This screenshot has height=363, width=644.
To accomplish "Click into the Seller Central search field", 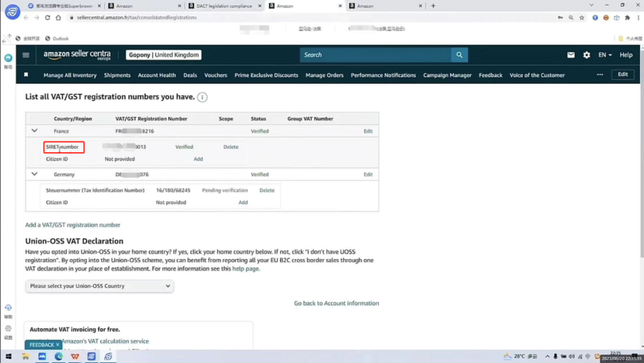I will click(x=376, y=55).
